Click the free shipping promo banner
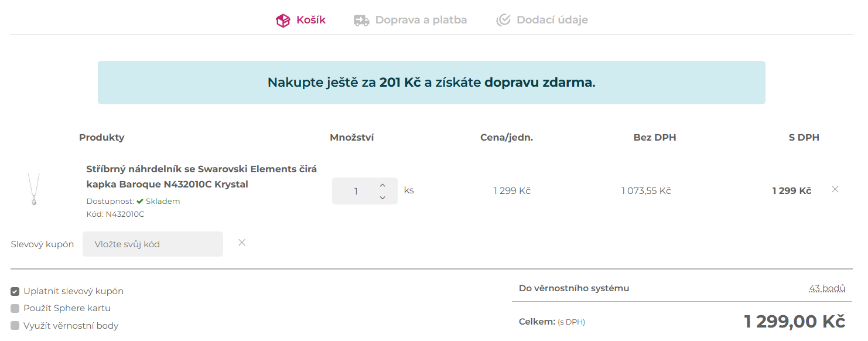868x341 pixels. 431,82
